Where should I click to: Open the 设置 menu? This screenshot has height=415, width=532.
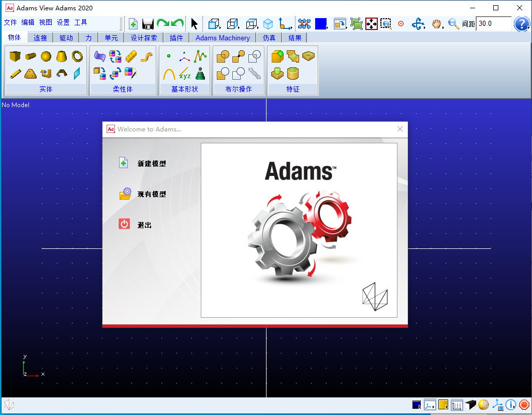click(63, 23)
